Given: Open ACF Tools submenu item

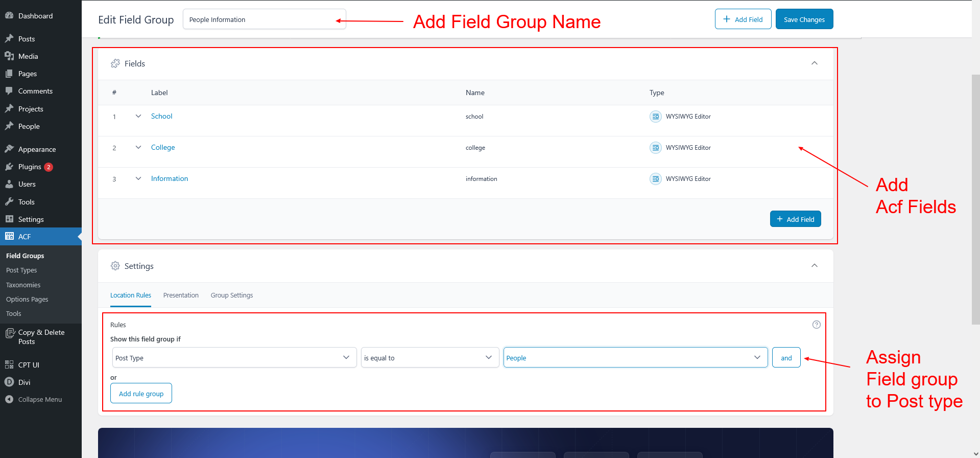Looking at the screenshot, I should (x=14, y=313).
